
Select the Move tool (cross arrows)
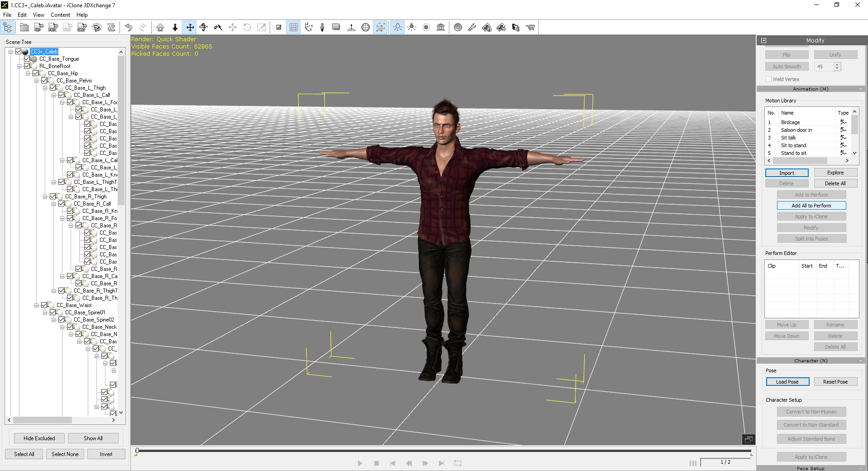coord(190,28)
